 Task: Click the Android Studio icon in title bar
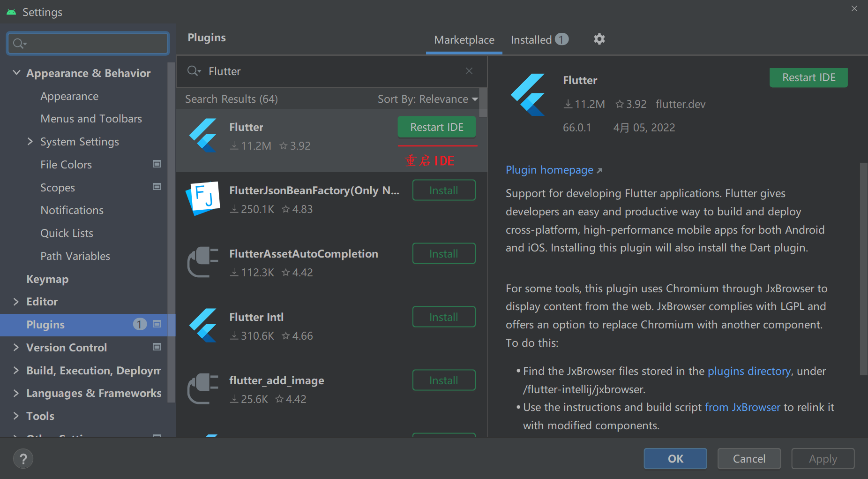coord(11,12)
